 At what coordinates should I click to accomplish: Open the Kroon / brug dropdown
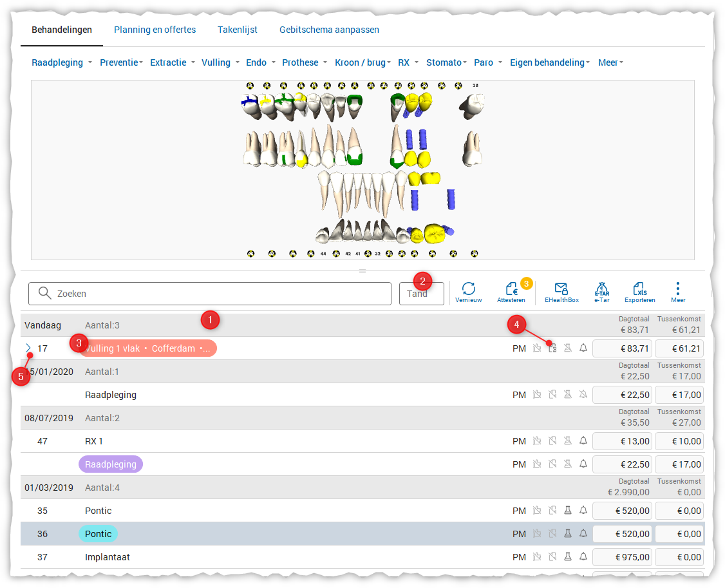pyautogui.click(x=363, y=62)
